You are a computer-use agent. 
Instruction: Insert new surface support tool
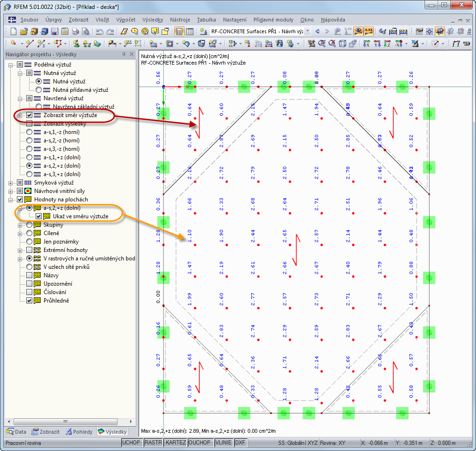pos(97,44)
